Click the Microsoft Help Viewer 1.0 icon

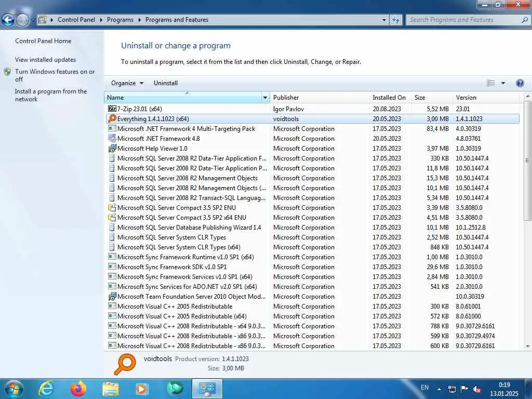click(112, 148)
